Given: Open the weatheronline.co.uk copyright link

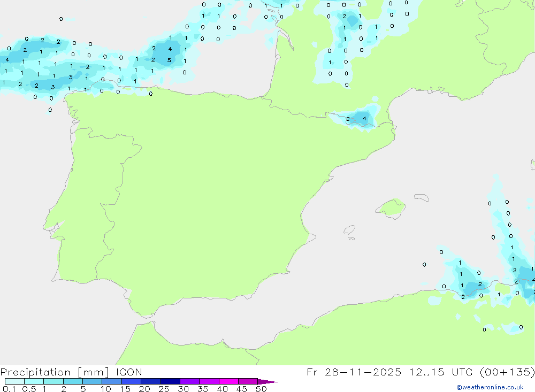Looking at the screenshot, I should tap(490, 387).
